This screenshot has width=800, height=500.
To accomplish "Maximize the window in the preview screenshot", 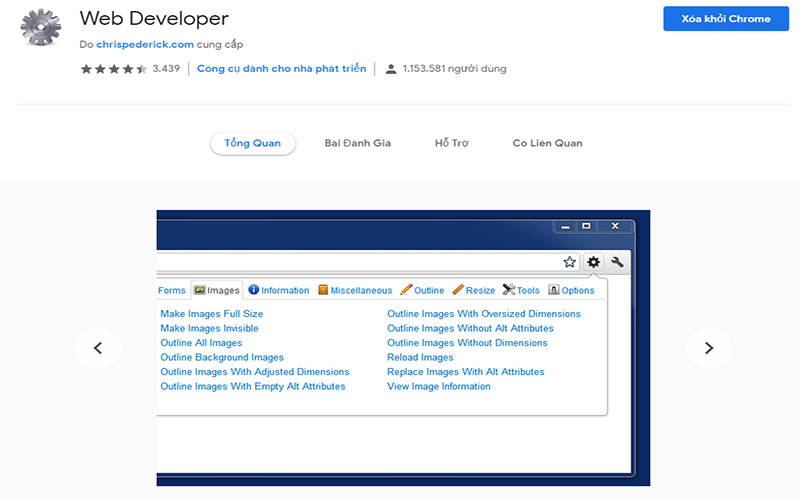I will [586, 226].
